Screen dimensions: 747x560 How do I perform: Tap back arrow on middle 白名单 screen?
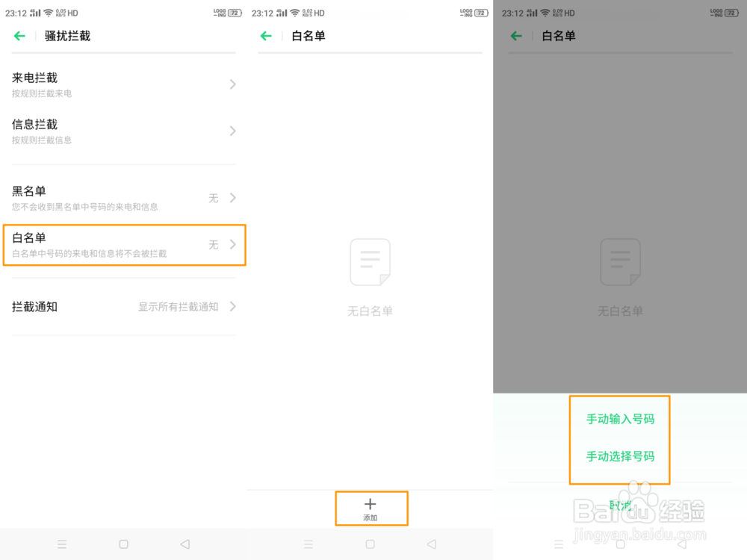pyautogui.click(x=266, y=36)
